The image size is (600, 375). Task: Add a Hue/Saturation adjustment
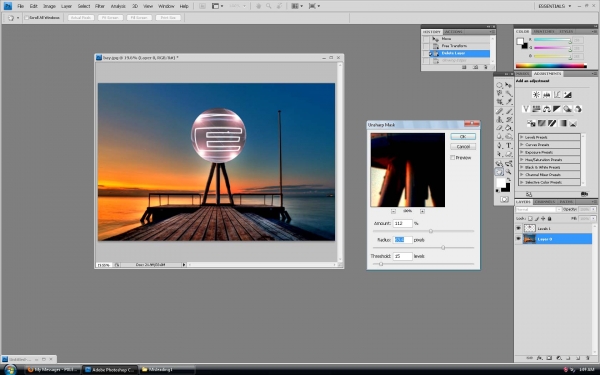click(x=536, y=109)
